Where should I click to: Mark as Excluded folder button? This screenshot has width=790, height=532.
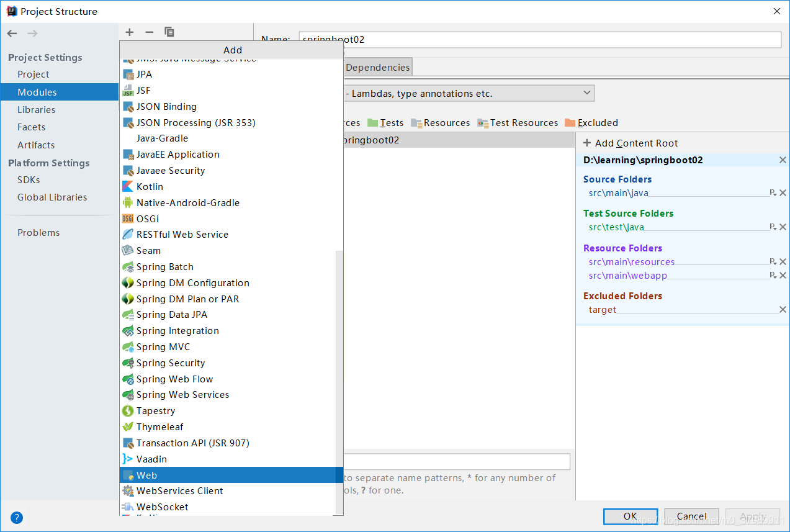[x=591, y=123]
